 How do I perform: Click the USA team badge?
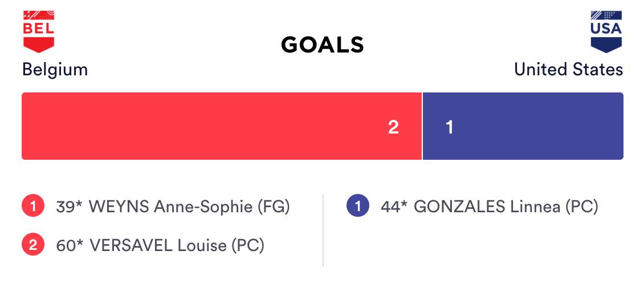(606, 31)
